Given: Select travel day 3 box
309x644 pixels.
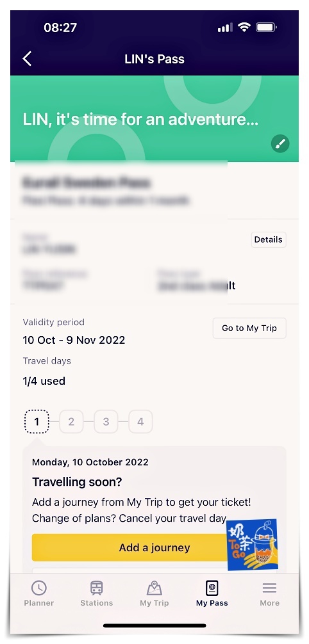Looking at the screenshot, I should pyautogui.click(x=106, y=421).
